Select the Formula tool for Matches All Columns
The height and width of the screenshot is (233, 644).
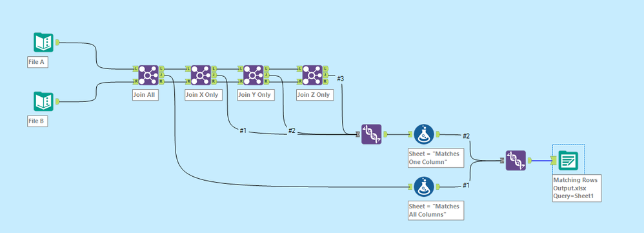click(424, 187)
